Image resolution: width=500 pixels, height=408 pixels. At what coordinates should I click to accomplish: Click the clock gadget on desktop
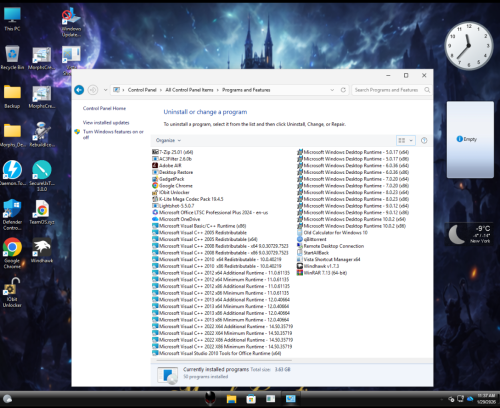pos(468,45)
